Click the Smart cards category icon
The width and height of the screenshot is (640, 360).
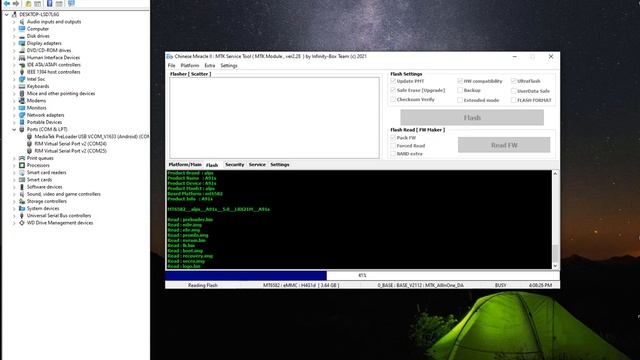tap(22, 180)
